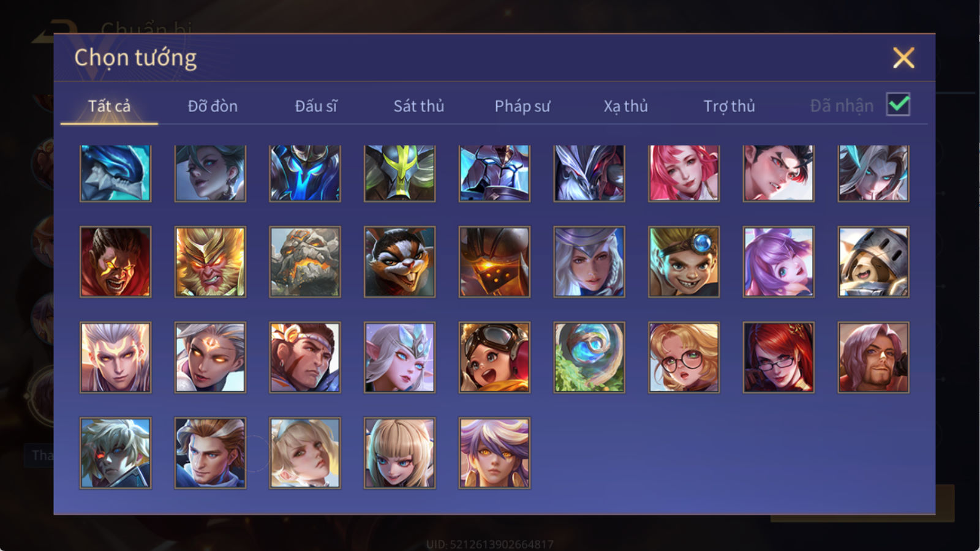Pick the swirling orb and leaves hero
Viewport: 980px width, 551px height.
[589, 358]
